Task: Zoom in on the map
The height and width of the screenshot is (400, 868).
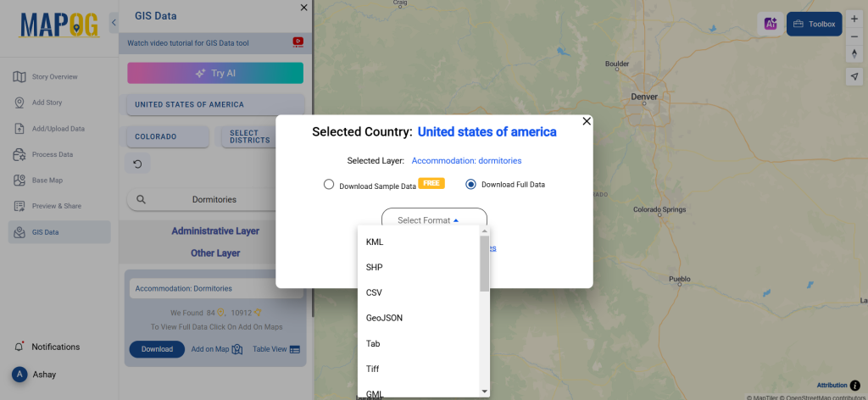Action: click(854, 18)
